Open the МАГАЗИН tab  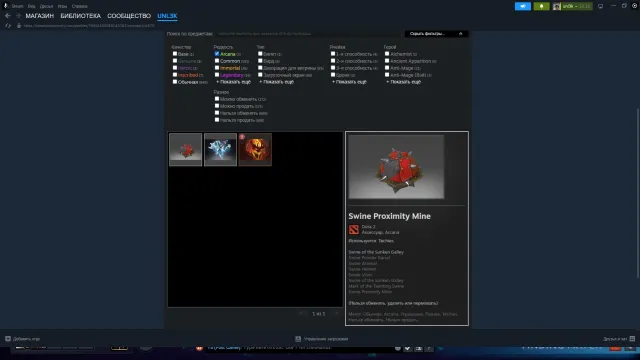[x=40, y=16]
